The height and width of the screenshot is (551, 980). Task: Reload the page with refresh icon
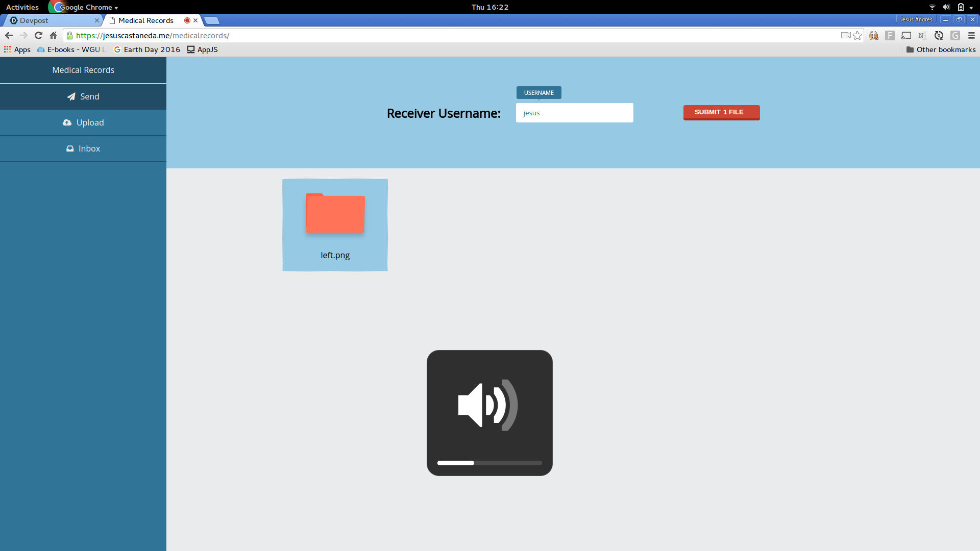[x=38, y=36]
